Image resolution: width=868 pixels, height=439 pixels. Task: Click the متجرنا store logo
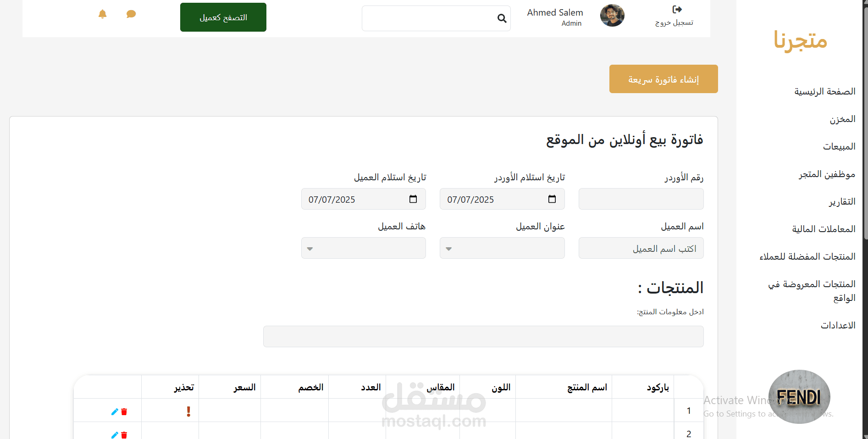coord(801,40)
